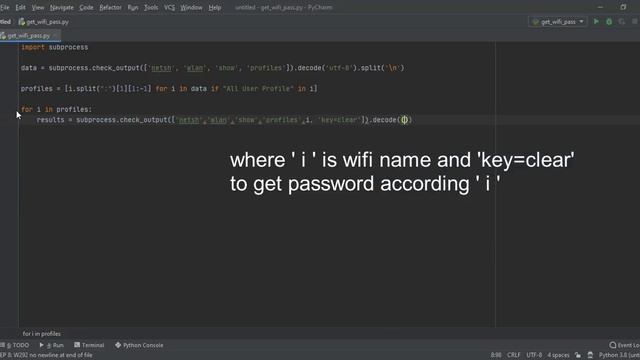
Task: Run the get_wifi_pass configuration
Action: pos(596,22)
